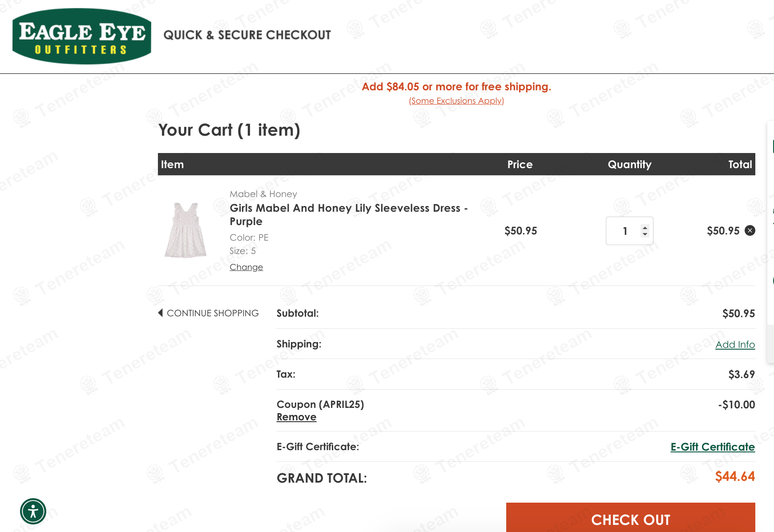The width and height of the screenshot is (774, 532).
Task: Click the Your Cart heading
Action: [229, 130]
